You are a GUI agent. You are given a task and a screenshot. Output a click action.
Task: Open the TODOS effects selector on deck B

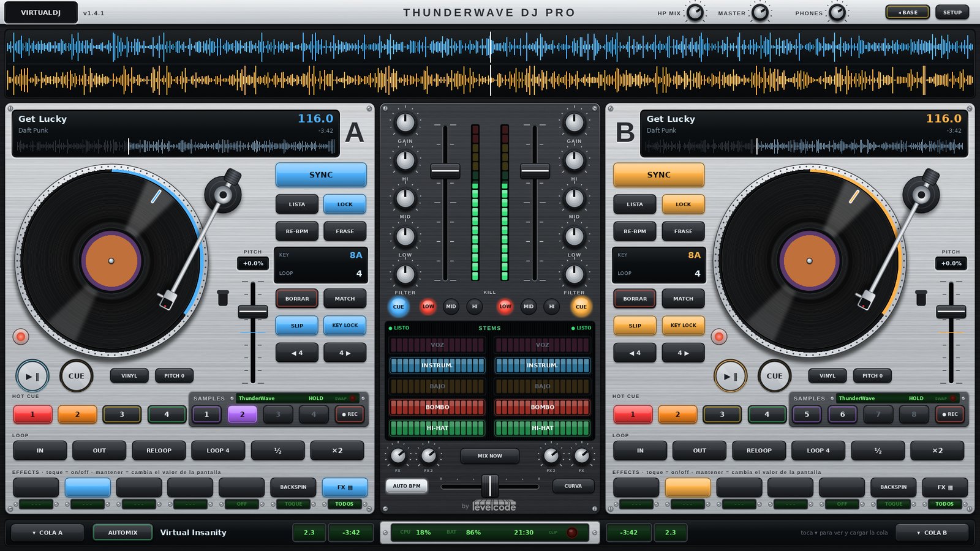pos(944,504)
